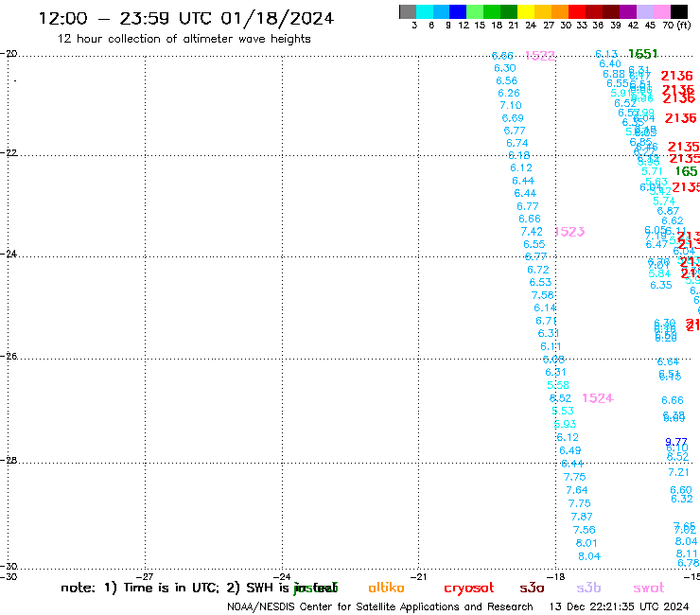Click the wave height value 6.32
700x615 pixels.
[682, 499]
